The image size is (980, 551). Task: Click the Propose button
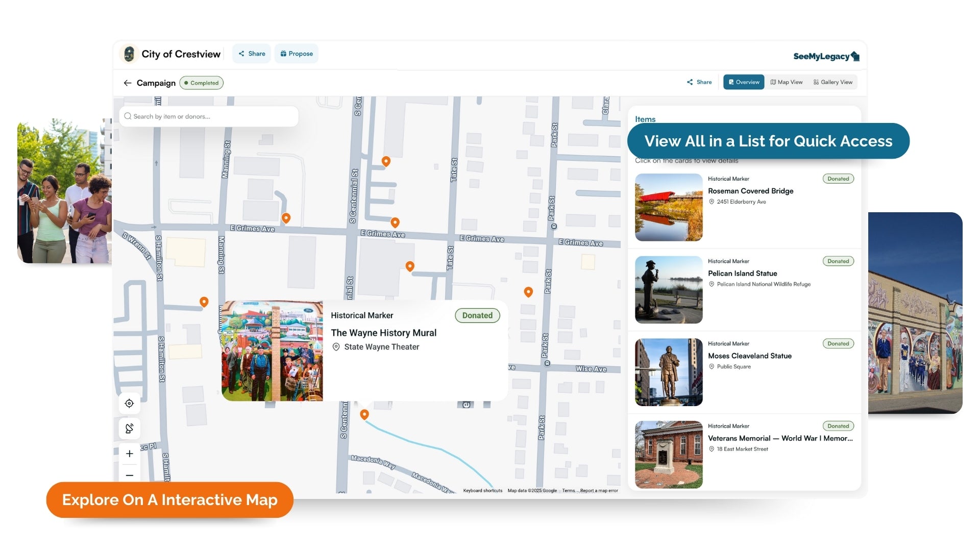297,54
